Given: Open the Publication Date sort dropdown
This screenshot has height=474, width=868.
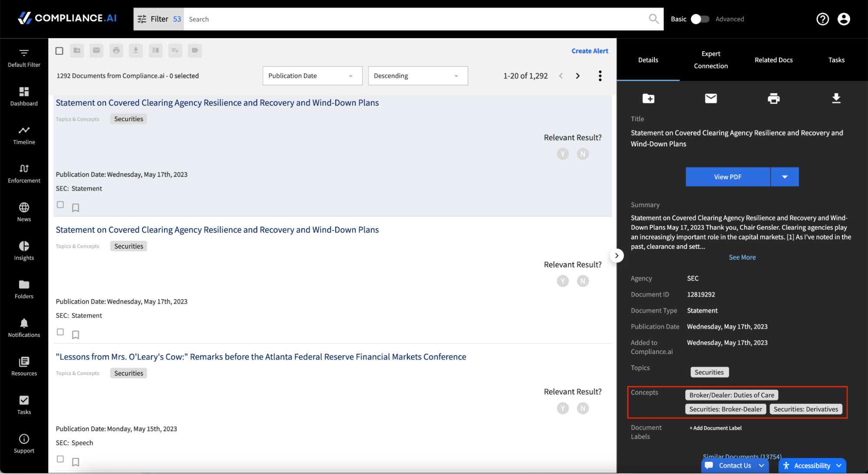Looking at the screenshot, I should (313, 76).
